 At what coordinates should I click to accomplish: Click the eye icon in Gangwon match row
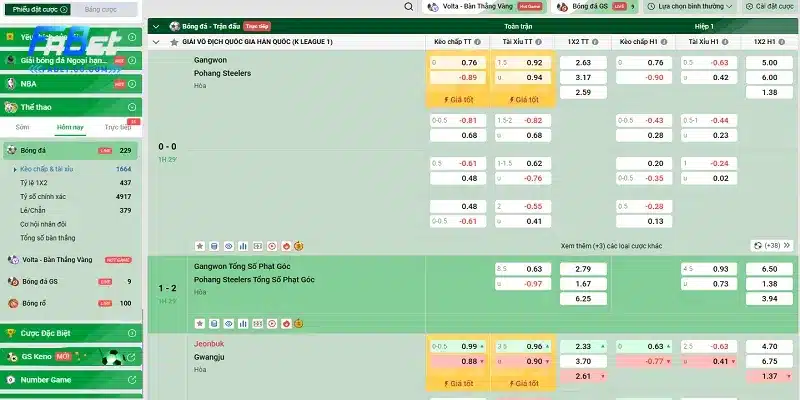(229, 245)
